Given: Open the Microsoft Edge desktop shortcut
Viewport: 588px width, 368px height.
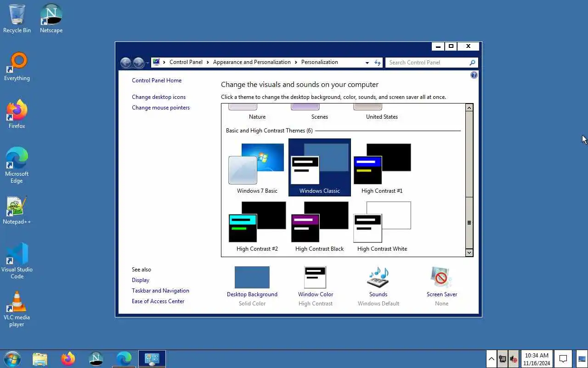Looking at the screenshot, I should click(x=17, y=165).
